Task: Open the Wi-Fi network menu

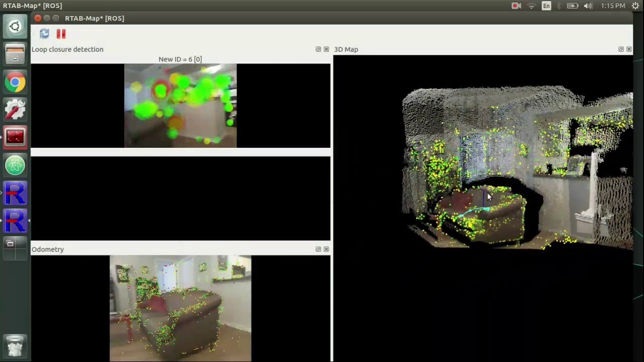Action: coord(531,6)
